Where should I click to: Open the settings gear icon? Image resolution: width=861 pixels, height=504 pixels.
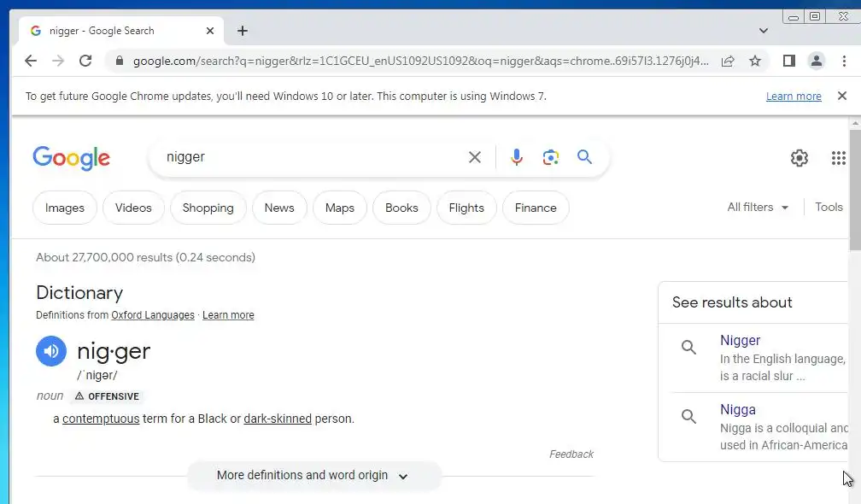[x=799, y=158]
